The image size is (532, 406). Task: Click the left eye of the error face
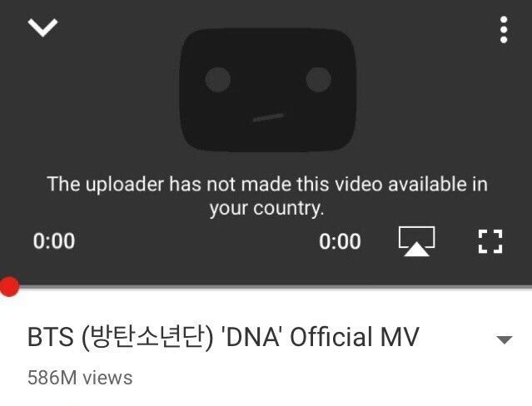[x=218, y=80]
